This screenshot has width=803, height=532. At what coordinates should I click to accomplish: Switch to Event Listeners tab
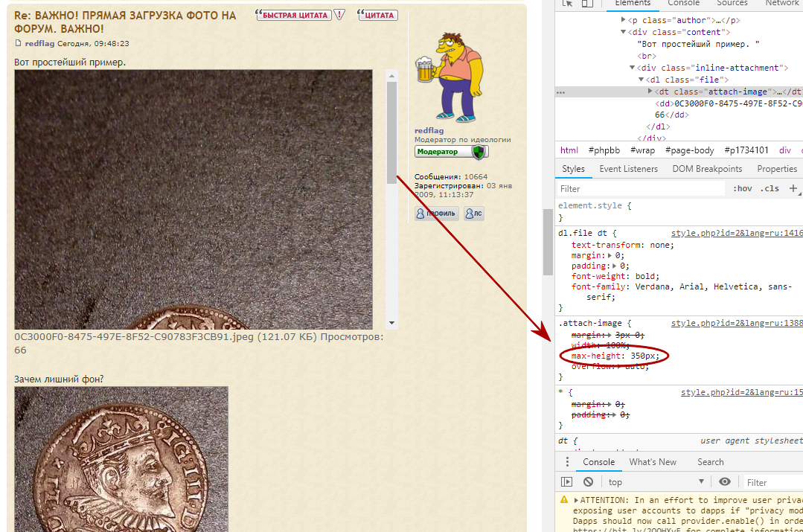click(628, 168)
